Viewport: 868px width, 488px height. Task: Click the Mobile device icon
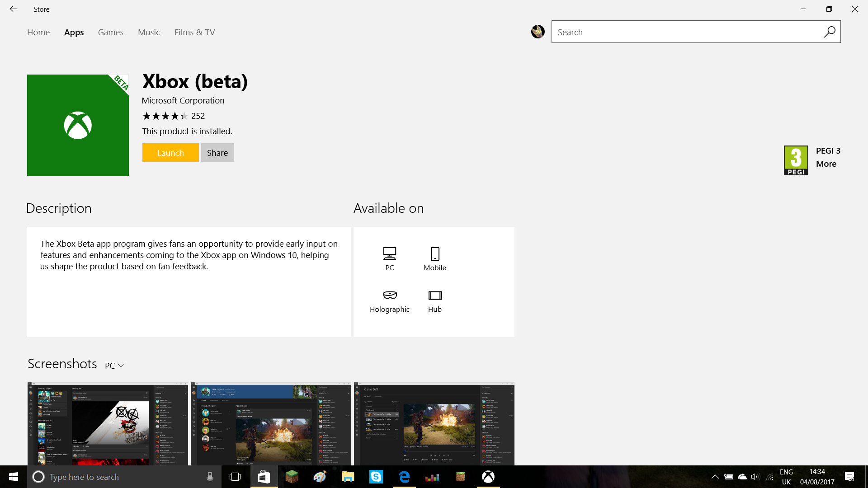[x=435, y=253]
